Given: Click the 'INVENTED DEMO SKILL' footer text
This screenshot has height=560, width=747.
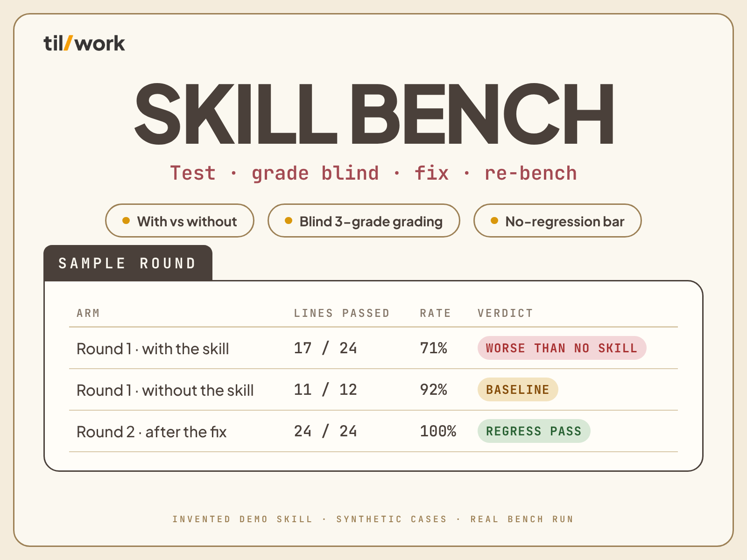Looking at the screenshot, I should (x=243, y=519).
